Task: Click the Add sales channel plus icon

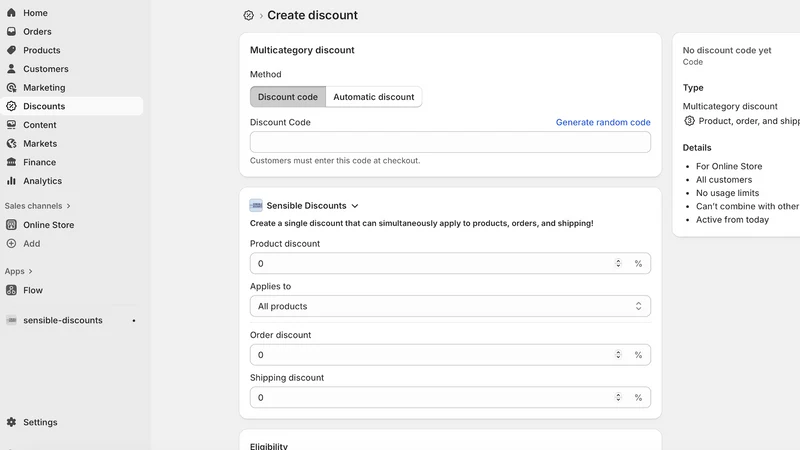Action: (11, 243)
